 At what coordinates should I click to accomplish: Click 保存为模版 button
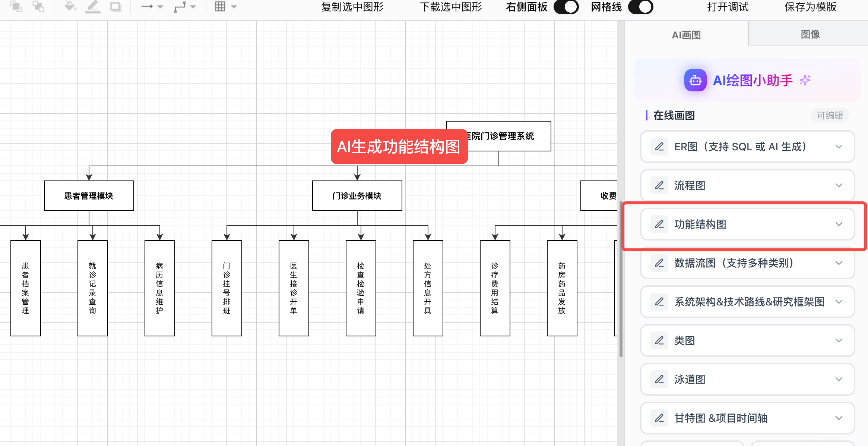coord(810,7)
